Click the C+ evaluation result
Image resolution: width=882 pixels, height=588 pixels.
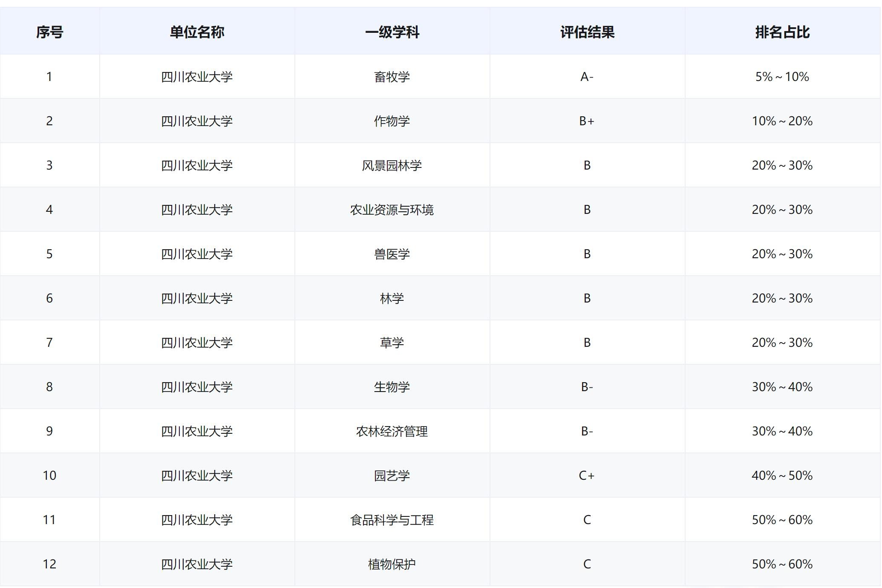click(587, 476)
